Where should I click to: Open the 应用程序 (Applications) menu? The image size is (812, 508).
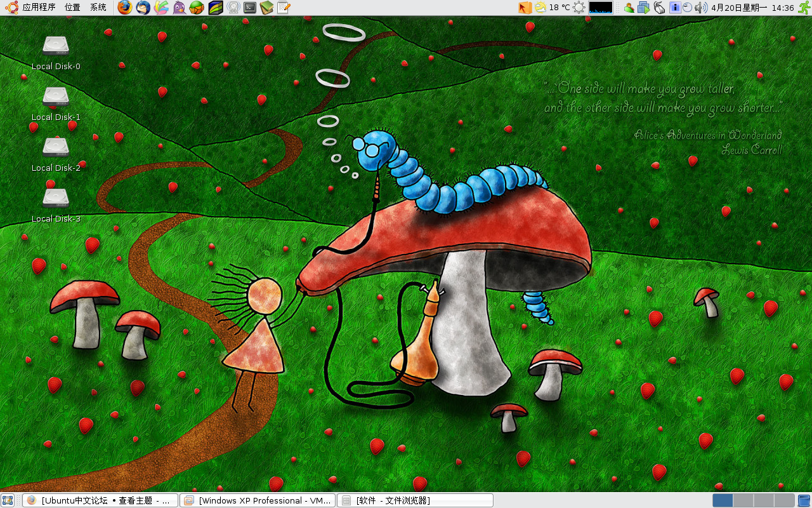30,8
